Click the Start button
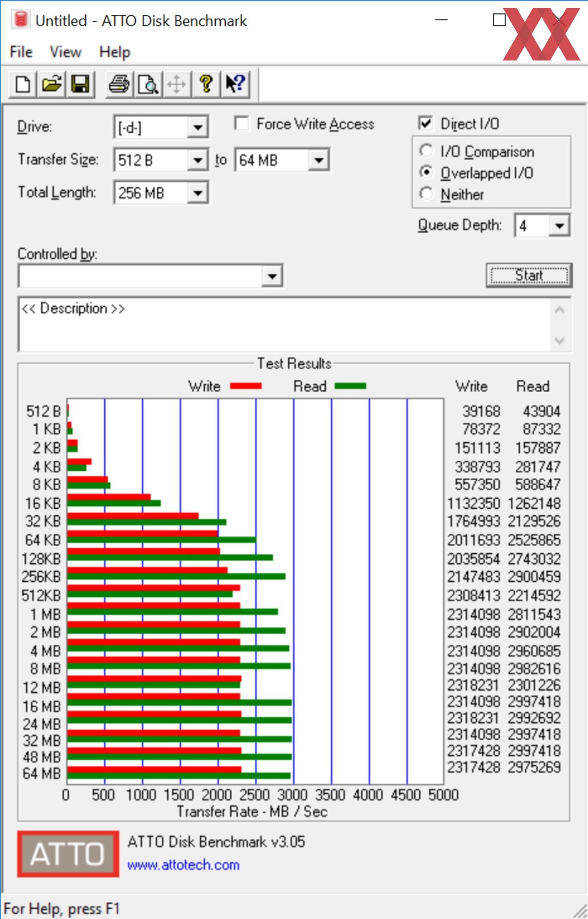 tap(529, 275)
